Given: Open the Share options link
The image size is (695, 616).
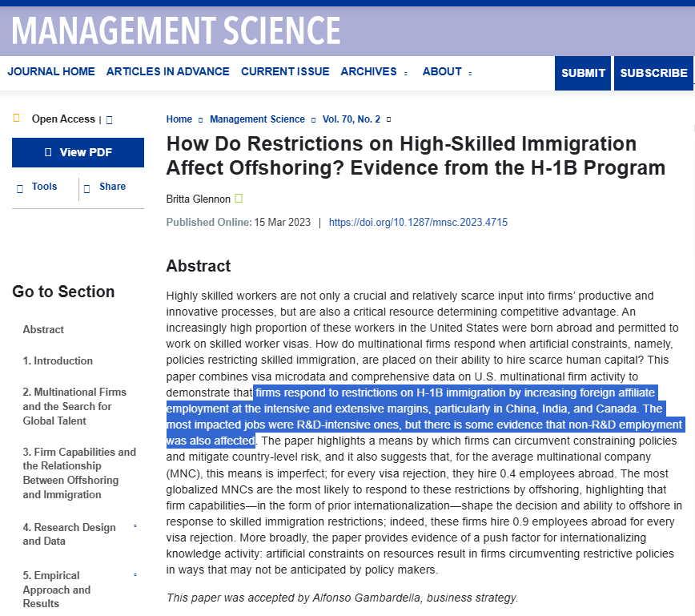Looking at the screenshot, I should (x=112, y=187).
